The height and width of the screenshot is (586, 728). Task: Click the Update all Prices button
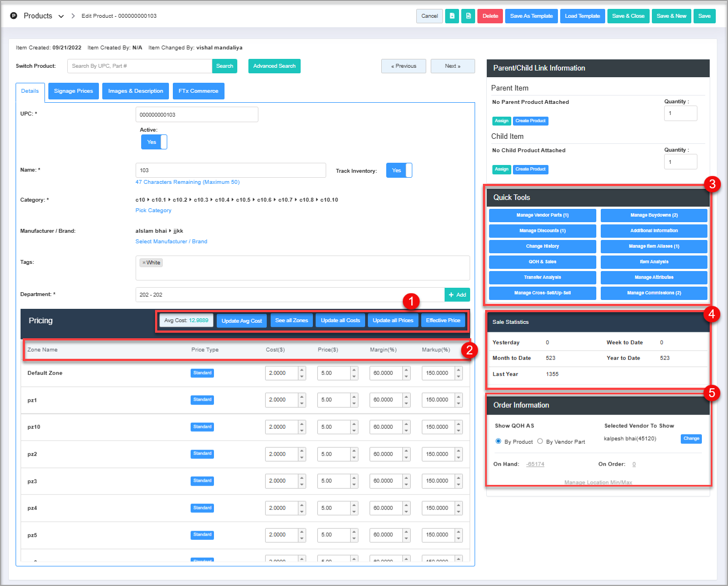(x=393, y=320)
